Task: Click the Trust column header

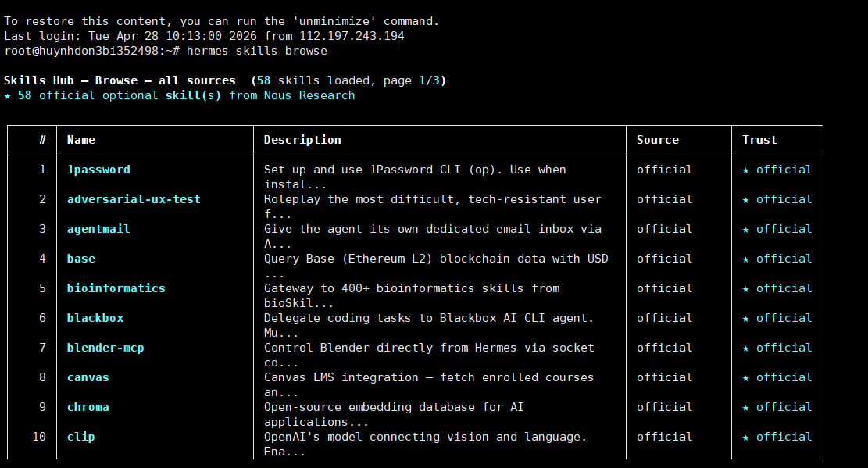Action: pyautogui.click(x=759, y=140)
